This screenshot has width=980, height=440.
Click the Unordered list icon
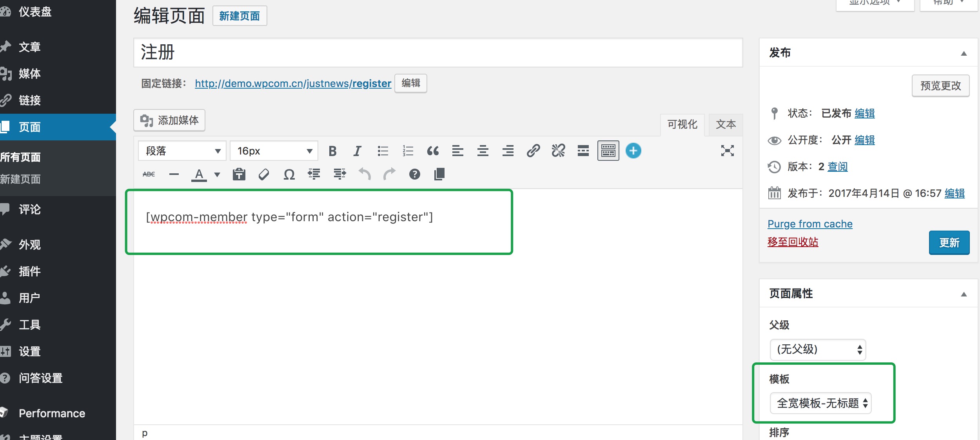pyautogui.click(x=383, y=151)
